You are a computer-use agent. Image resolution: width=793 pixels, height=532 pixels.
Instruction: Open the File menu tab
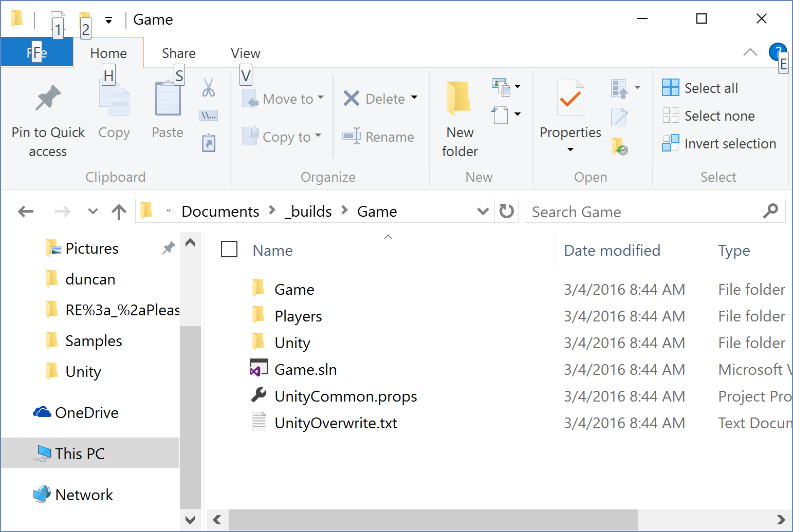(x=37, y=52)
